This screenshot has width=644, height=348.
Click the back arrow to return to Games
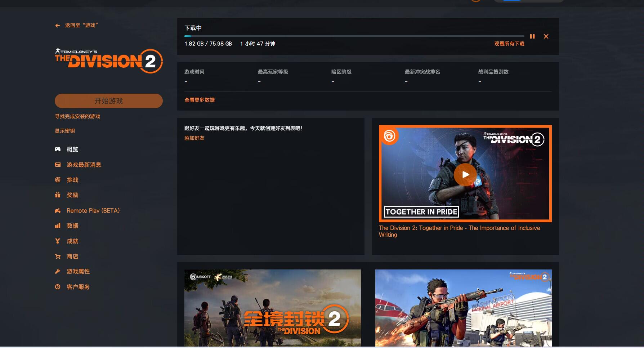pyautogui.click(x=58, y=26)
